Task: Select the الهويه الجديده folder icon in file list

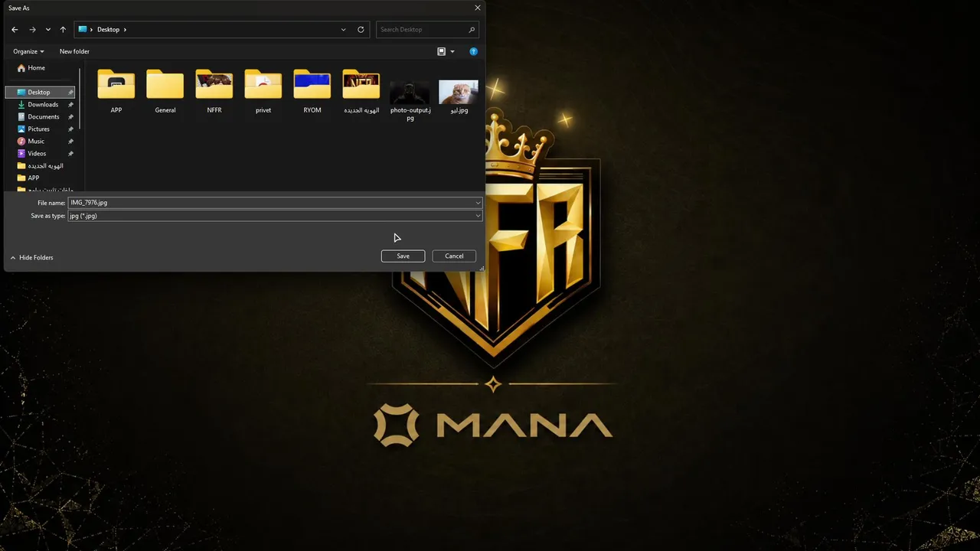Action: [361, 84]
